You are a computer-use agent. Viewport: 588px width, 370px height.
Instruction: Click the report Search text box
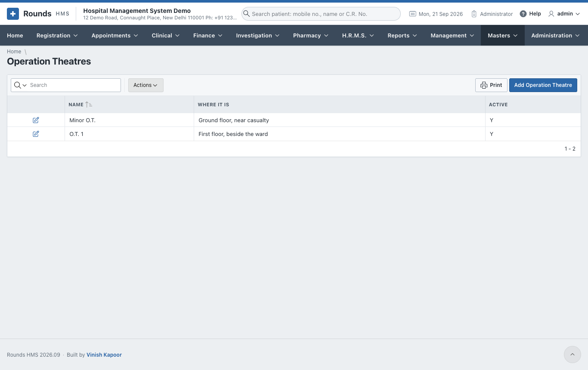point(74,85)
